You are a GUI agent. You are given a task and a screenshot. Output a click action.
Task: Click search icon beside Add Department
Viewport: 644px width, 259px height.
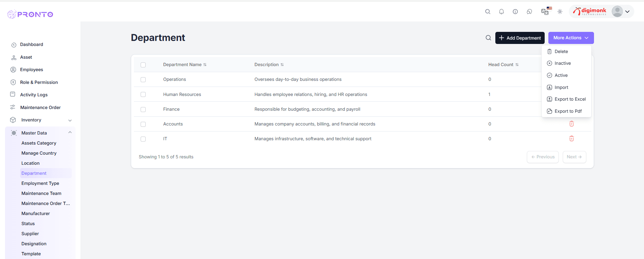(x=488, y=38)
